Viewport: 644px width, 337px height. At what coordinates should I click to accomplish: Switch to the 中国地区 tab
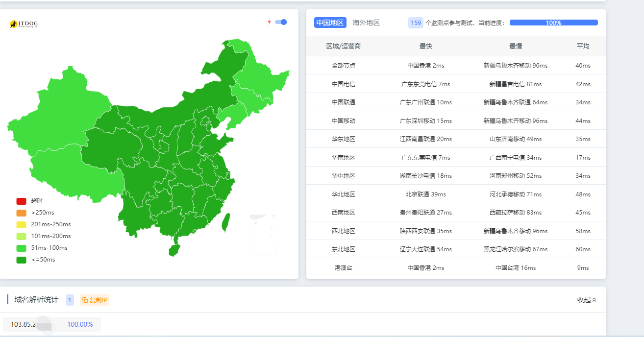tap(330, 23)
